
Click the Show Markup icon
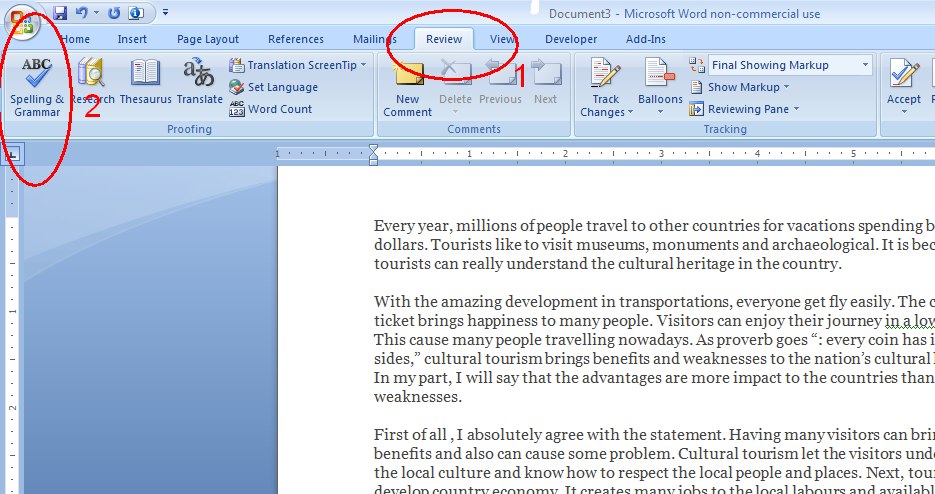[x=696, y=87]
